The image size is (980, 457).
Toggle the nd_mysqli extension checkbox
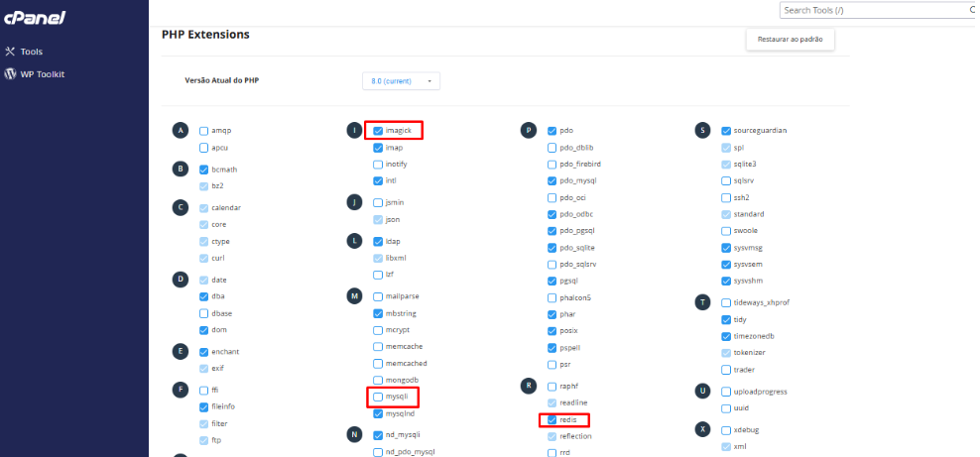click(x=378, y=435)
